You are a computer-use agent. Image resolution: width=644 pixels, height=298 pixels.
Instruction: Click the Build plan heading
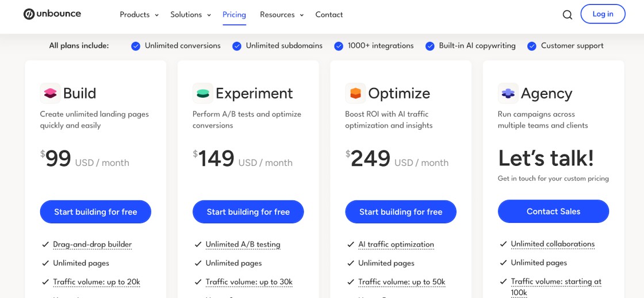(79, 94)
